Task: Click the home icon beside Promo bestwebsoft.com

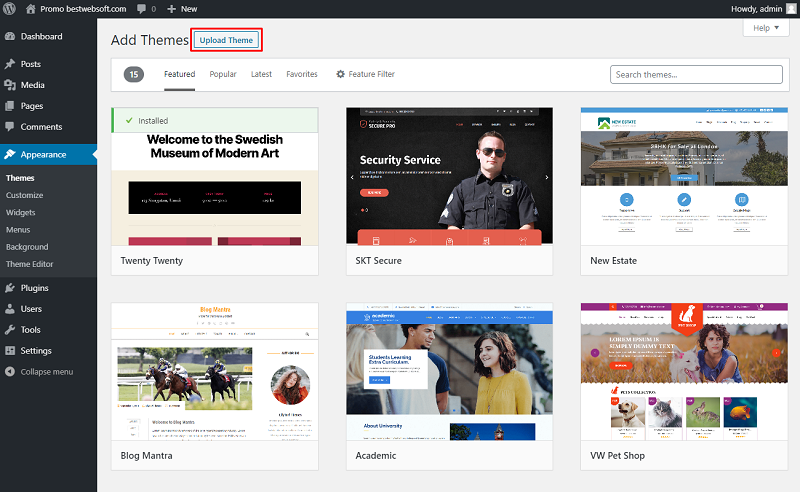Action: point(31,9)
